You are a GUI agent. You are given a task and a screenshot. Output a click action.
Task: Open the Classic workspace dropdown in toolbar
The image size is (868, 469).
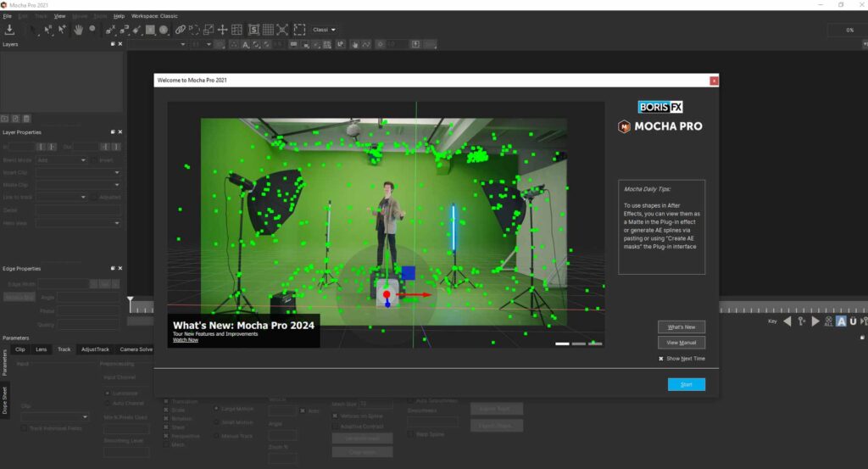point(324,30)
